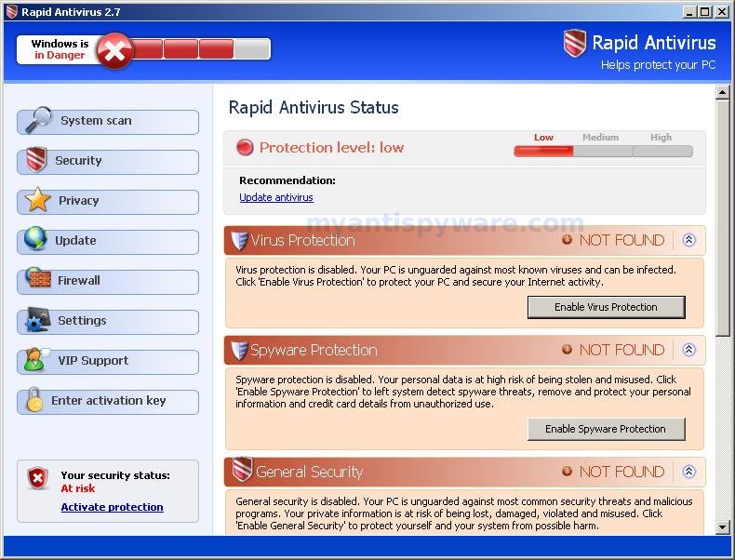Click the 'At risk' status text
735x560 pixels.
78,488
